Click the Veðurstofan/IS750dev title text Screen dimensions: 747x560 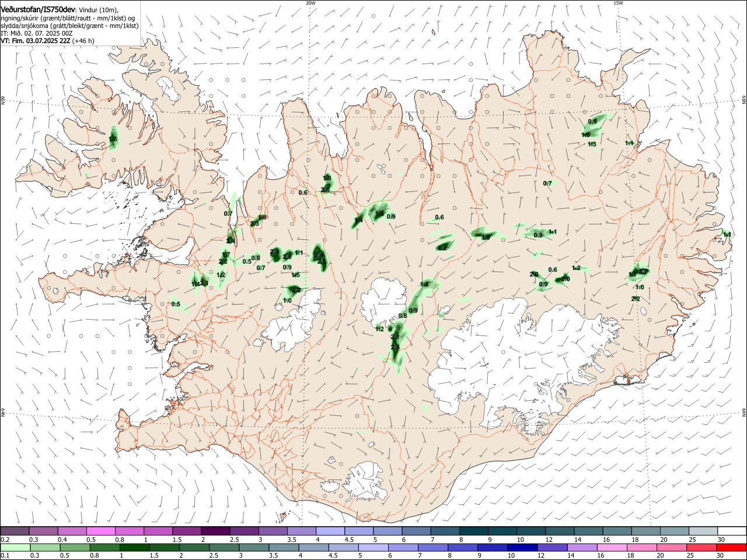pyautogui.click(x=38, y=10)
